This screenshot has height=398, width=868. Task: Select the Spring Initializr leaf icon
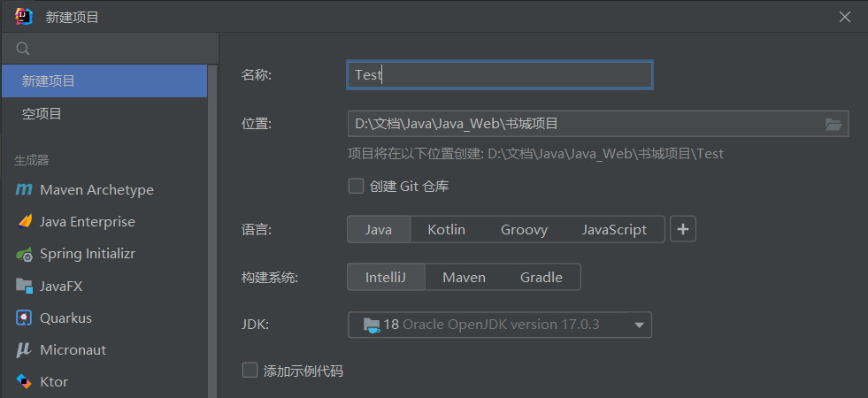[24, 254]
